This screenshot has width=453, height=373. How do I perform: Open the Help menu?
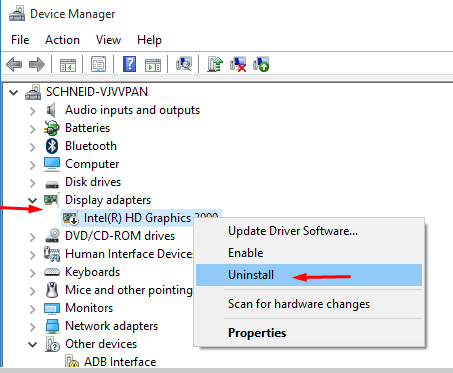(x=149, y=40)
